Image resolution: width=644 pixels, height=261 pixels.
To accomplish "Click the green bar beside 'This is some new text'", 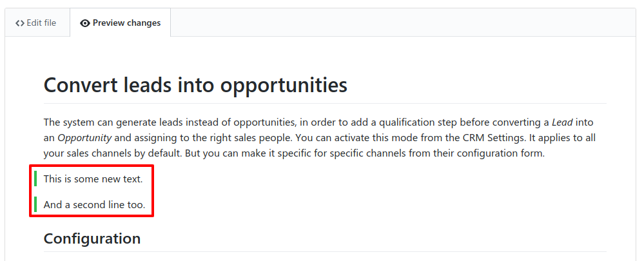I will [35, 179].
